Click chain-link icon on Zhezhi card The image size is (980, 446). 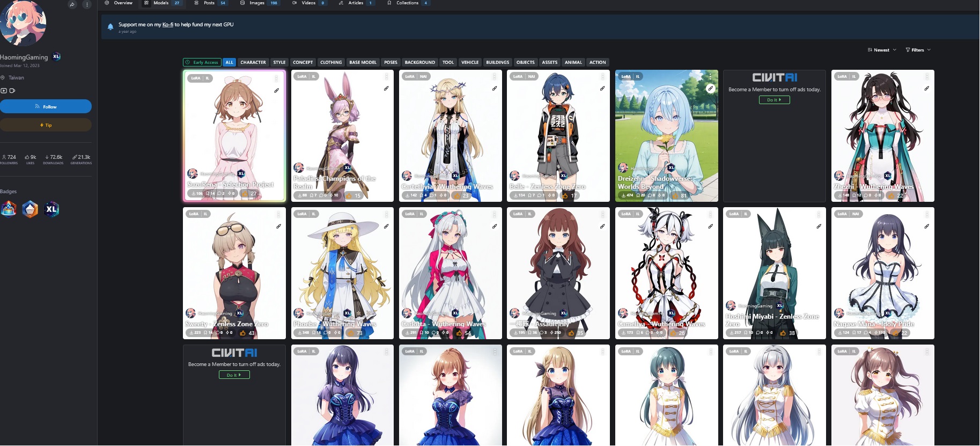(x=926, y=89)
